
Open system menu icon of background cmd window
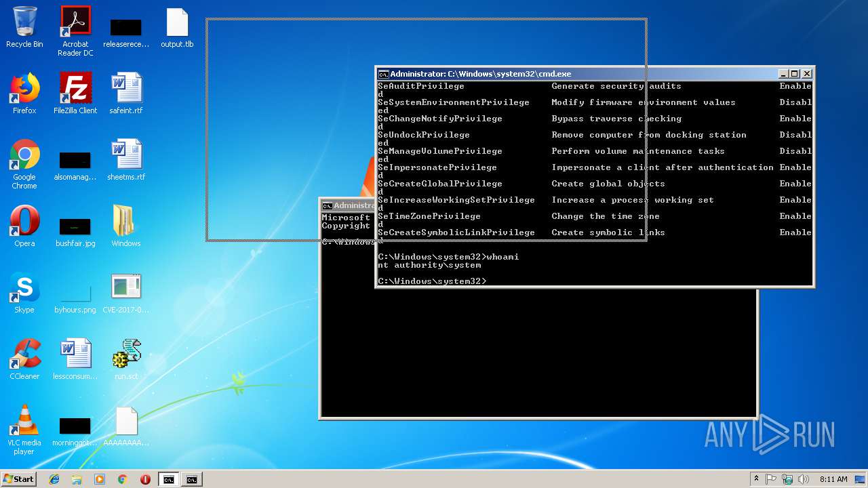click(327, 205)
